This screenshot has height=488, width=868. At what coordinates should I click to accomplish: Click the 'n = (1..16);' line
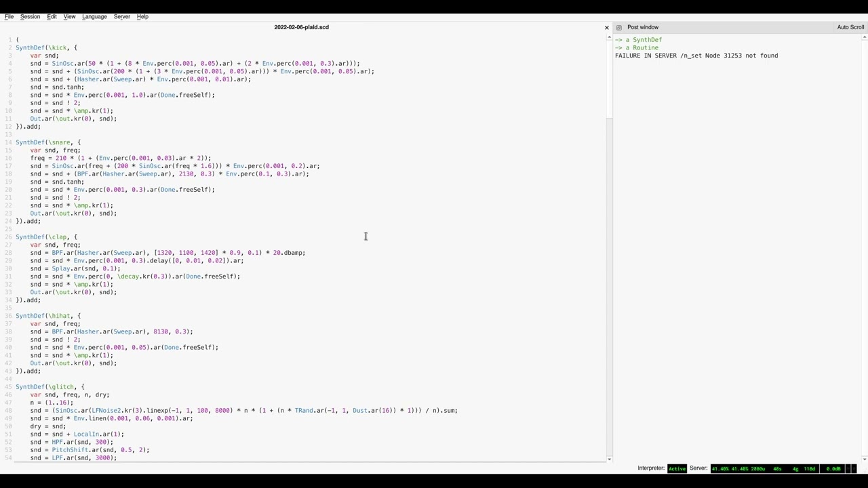point(52,403)
